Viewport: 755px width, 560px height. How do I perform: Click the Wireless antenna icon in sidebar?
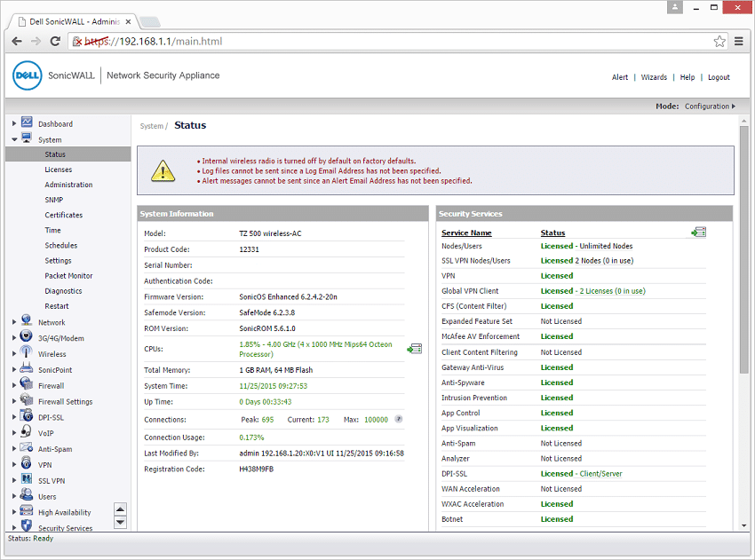point(27,352)
